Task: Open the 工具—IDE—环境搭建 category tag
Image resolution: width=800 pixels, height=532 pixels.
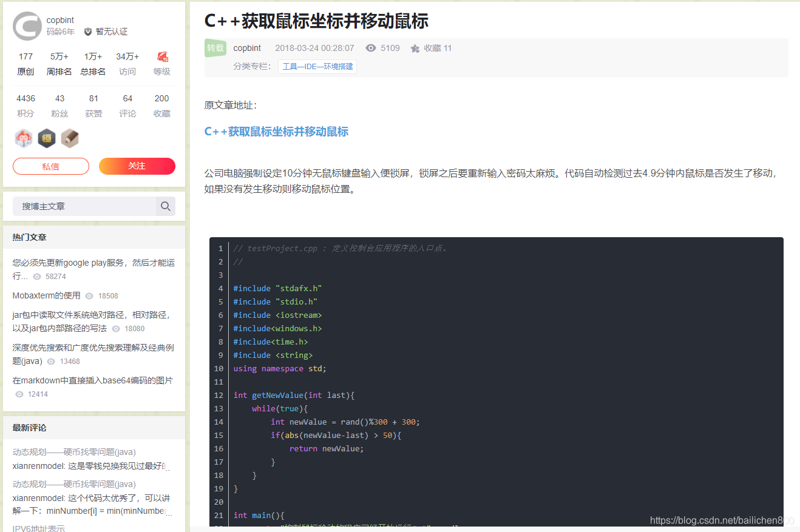Action: click(317, 66)
